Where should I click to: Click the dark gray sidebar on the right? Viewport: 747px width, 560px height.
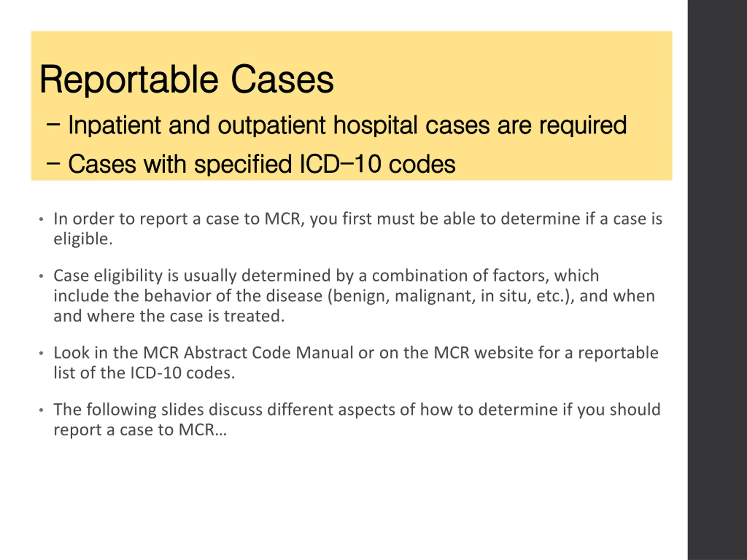(717, 280)
